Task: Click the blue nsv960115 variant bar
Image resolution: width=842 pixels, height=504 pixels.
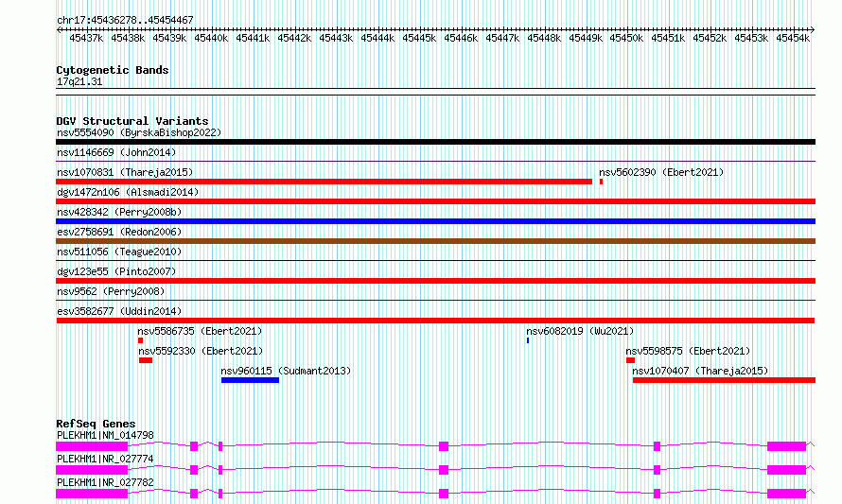Action: pyautogui.click(x=251, y=380)
